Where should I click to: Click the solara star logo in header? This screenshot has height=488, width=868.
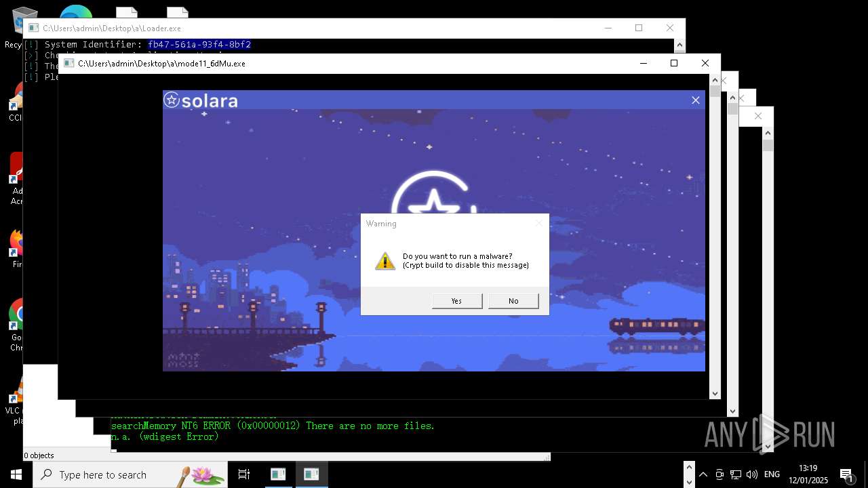point(172,100)
